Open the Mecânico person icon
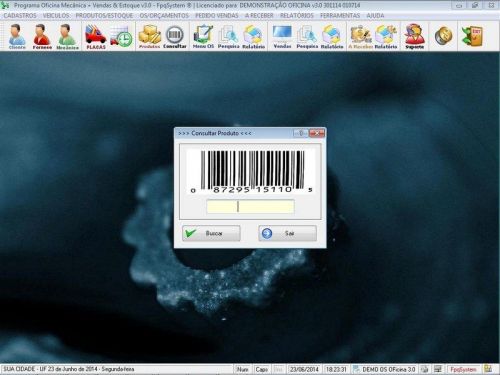Screen dimensions: 500x375 tap(67, 36)
